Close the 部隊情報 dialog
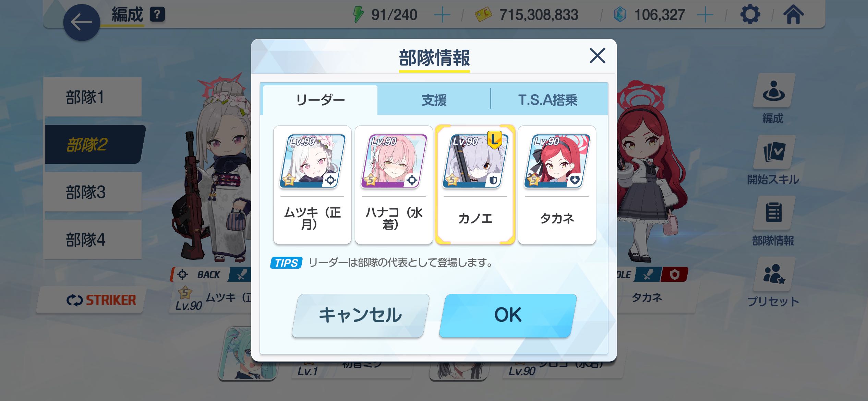 (597, 56)
